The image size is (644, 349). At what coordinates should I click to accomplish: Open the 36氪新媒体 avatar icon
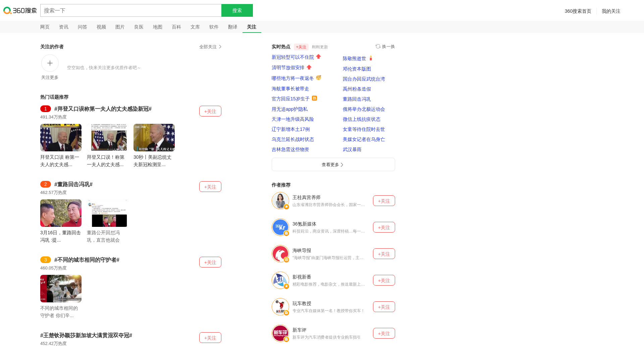point(280,227)
